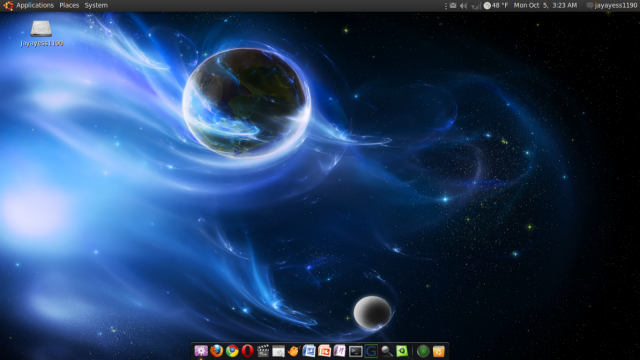
Task: Launch Opera from the dock
Action: tap(247, 351)
